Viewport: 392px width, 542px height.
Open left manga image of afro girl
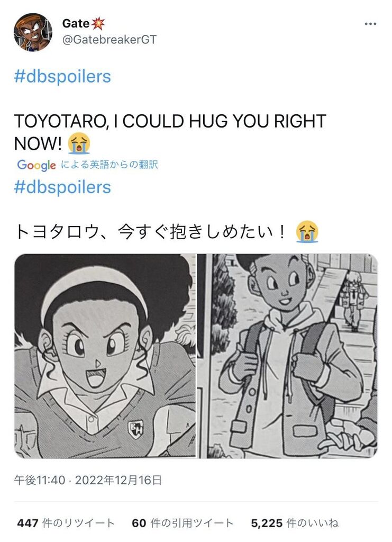tap(105, 356)
